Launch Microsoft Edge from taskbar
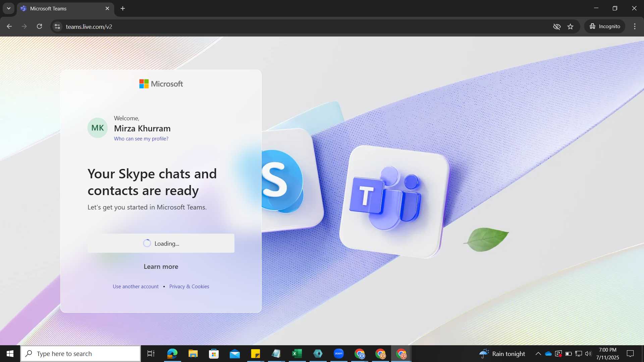This screenshot has height=362, width=644. (172, 354)
